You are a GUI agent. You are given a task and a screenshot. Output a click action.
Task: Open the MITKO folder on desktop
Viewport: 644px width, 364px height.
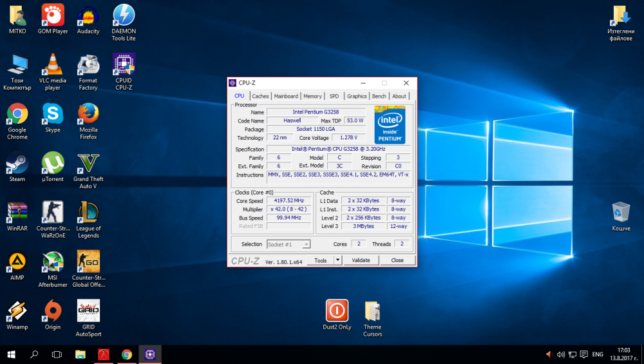point(17,19)
